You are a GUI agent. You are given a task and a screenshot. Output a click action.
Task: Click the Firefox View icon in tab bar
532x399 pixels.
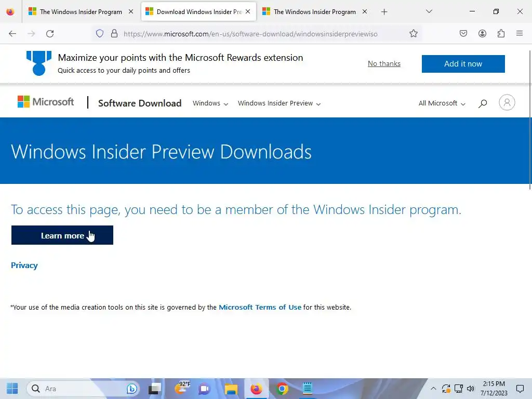coord(10,12)
